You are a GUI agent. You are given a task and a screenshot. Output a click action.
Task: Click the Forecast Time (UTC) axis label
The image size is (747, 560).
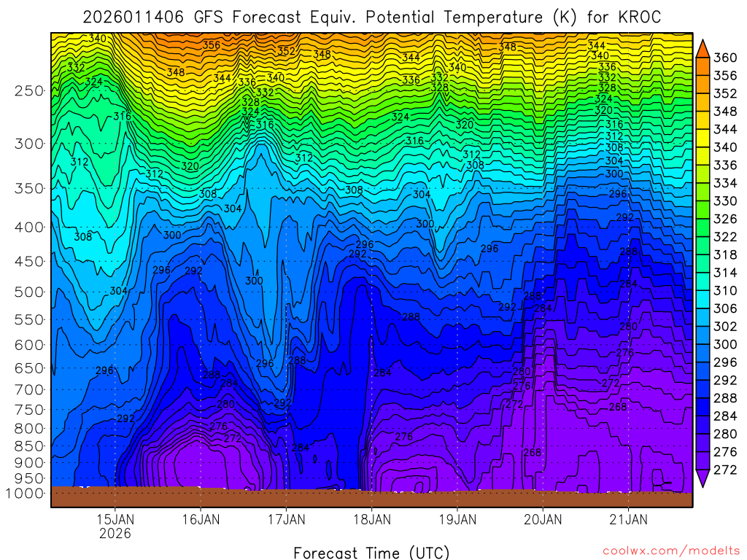[x=371, y=553]
